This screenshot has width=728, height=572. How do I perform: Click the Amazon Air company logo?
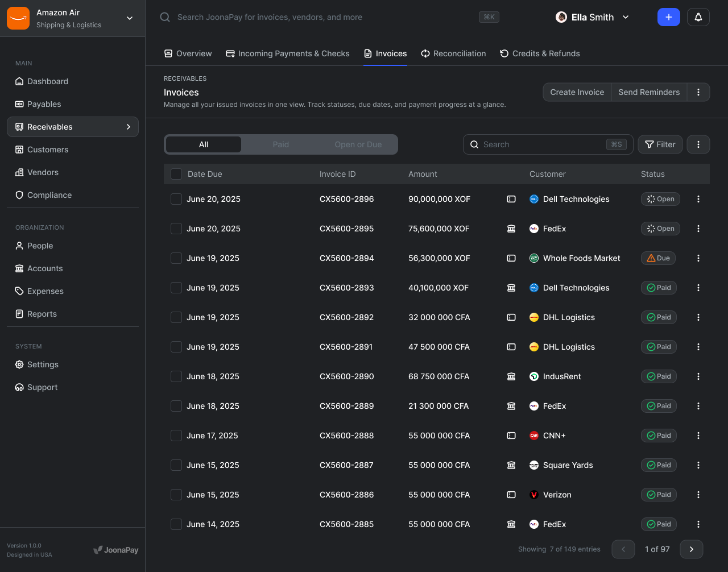(18, 18)
